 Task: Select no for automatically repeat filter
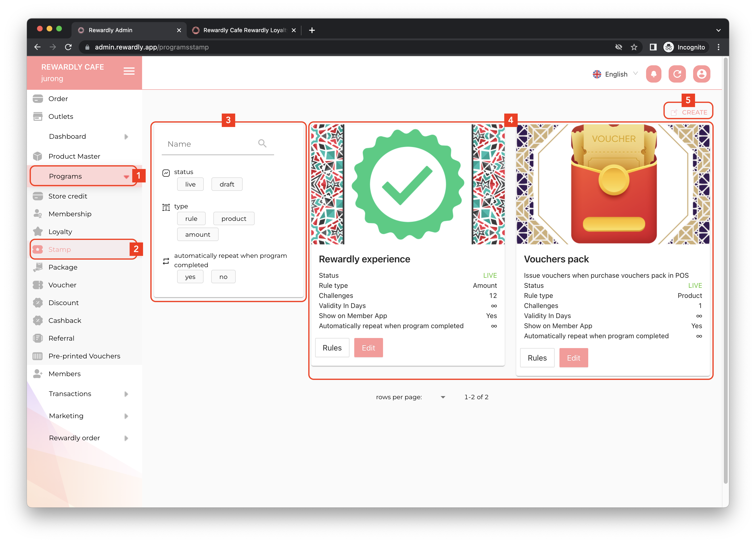click(223, 277)
